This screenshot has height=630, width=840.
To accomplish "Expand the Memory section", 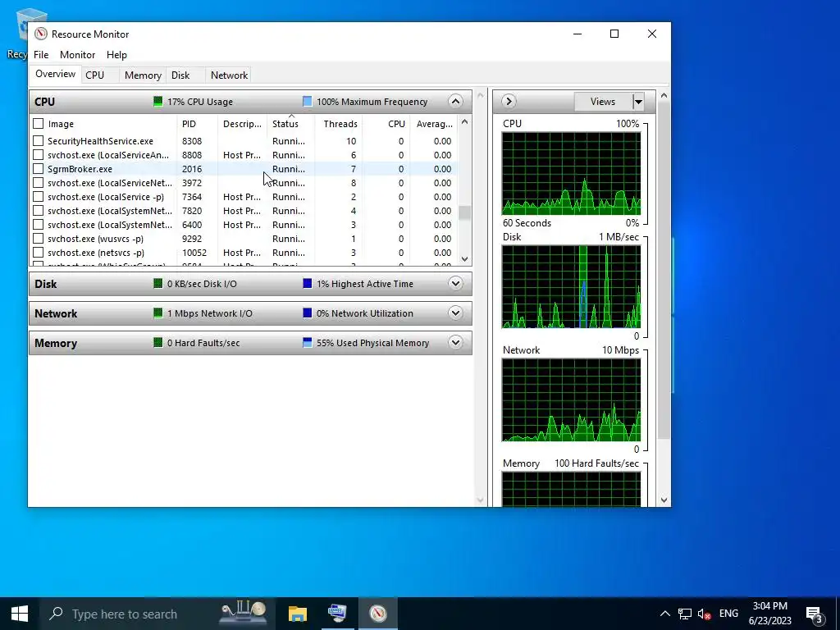I will [455, 342].
